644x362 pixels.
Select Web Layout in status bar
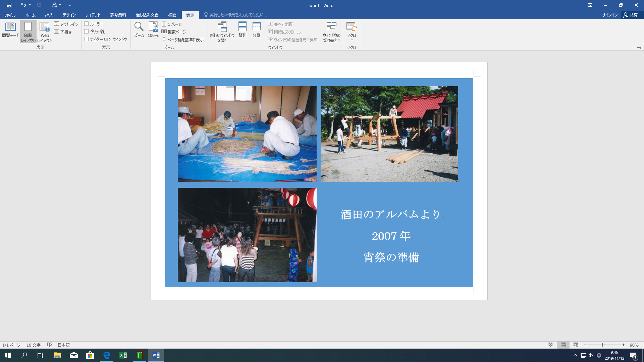[x=576, y=345]
